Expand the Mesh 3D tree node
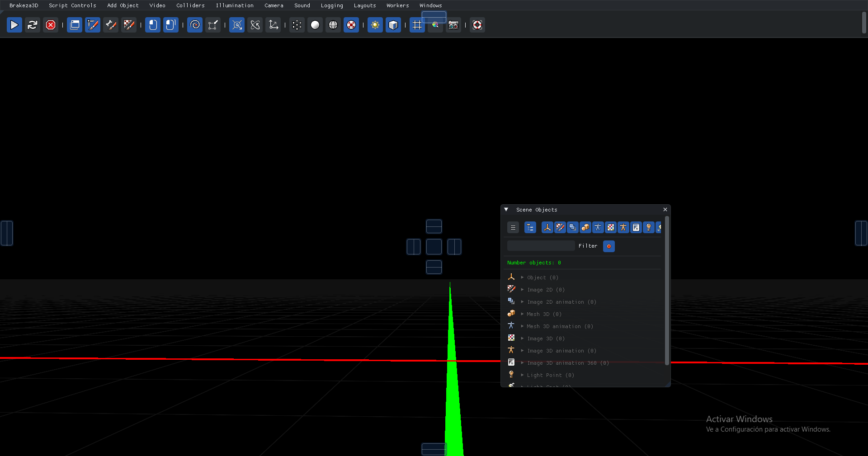This screenshot has width=868, height=456. 522,314
